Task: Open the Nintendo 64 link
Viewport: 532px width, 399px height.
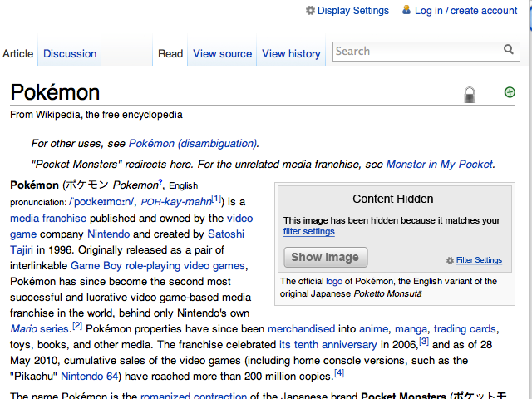Action: pyautogui.click(x=90, y=377)
